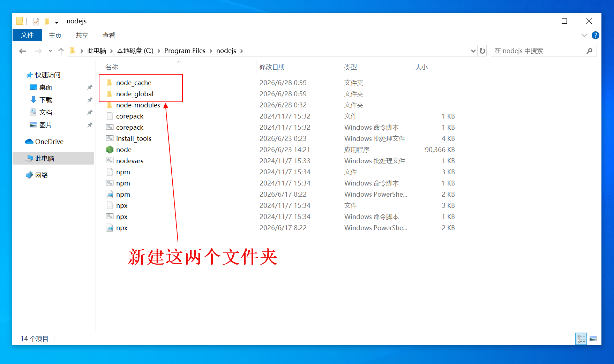Refresh the nodejs folder view
Viewport: 614px width, 364px height.
(482, 51)
